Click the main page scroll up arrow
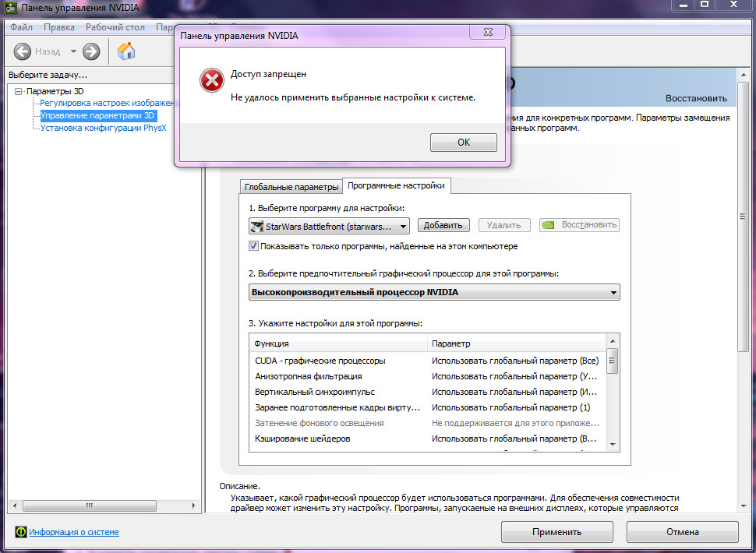The height and width of the screenshot is (553, 756). (743, 74)
